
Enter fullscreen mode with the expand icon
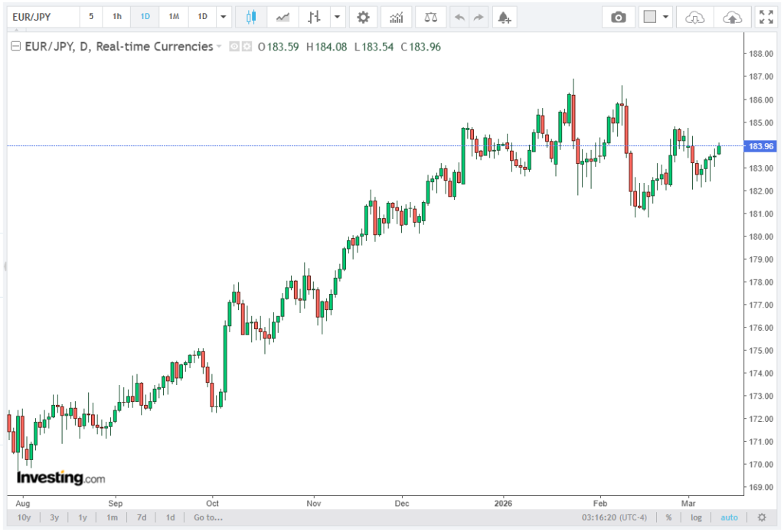click(766, 17)
